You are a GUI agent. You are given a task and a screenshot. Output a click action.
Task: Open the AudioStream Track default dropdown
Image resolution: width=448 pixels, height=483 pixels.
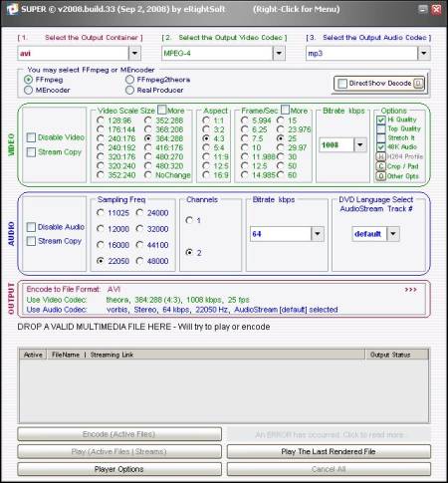pyautogui.click(x=393, y=234)
